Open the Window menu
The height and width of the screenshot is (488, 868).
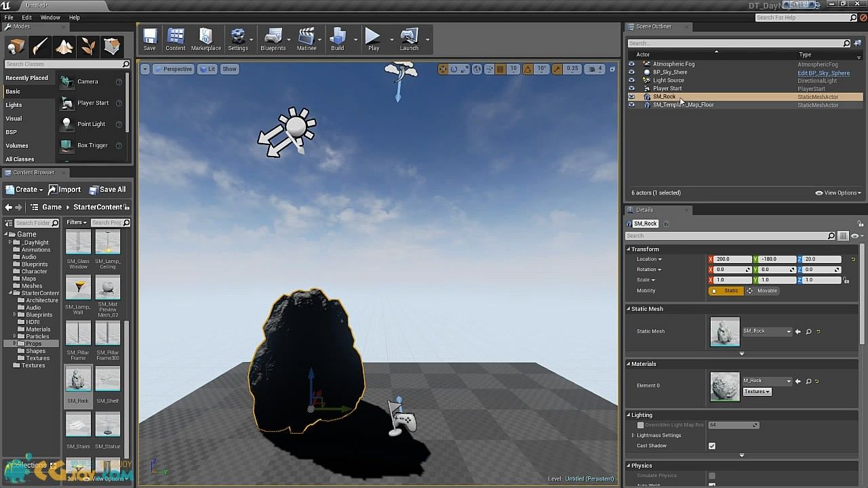tap(50, 18)
